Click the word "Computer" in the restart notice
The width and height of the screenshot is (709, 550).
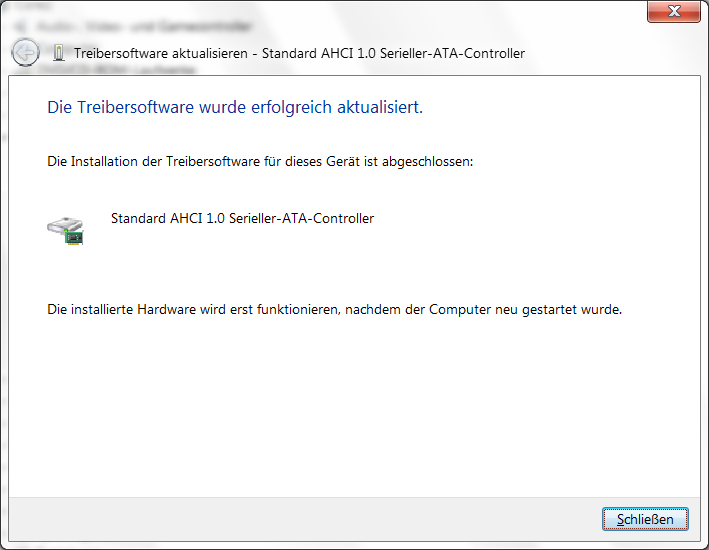click(x=460, y=309)
